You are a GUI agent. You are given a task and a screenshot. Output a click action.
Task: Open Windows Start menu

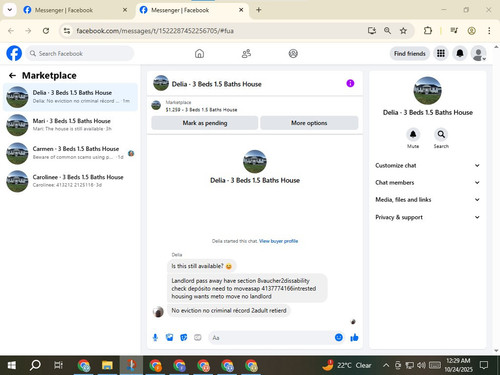coord(11,365)
